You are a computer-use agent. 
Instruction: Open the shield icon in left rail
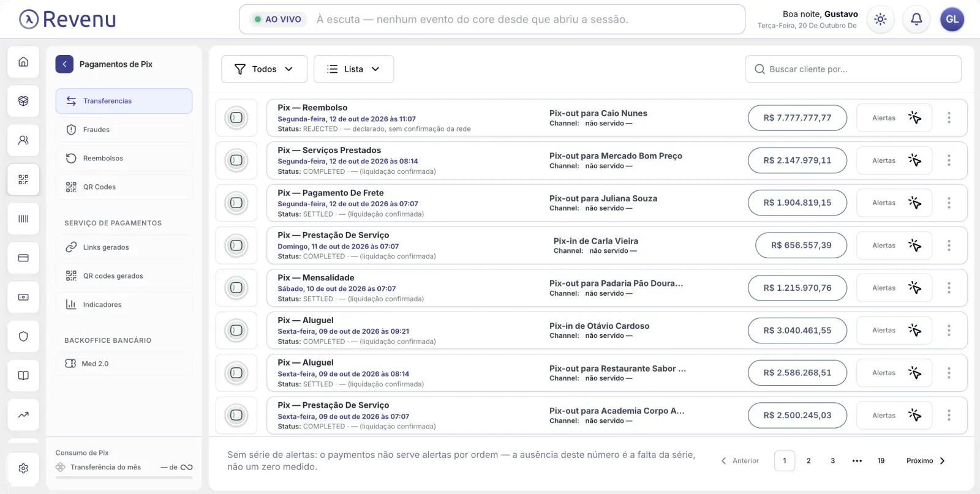tap(23, 336)
